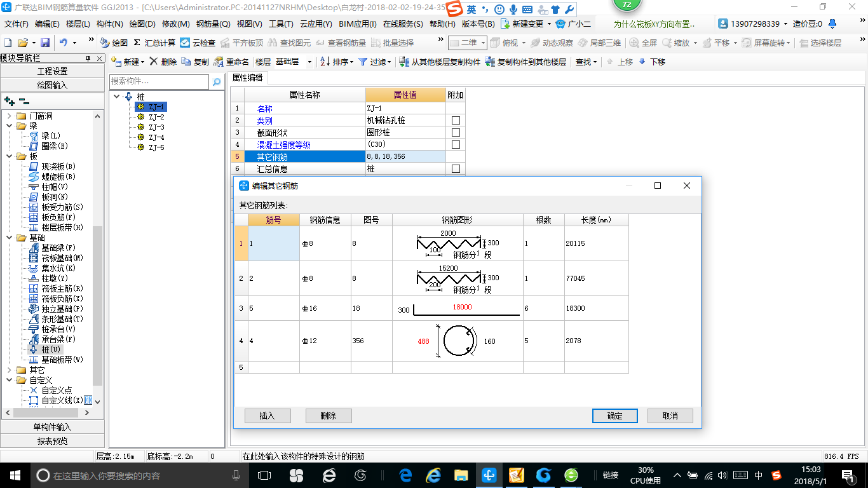Click the collapse-all minus icon in navigator
Screen dimensions: 868x488
[x=24, y=101]
